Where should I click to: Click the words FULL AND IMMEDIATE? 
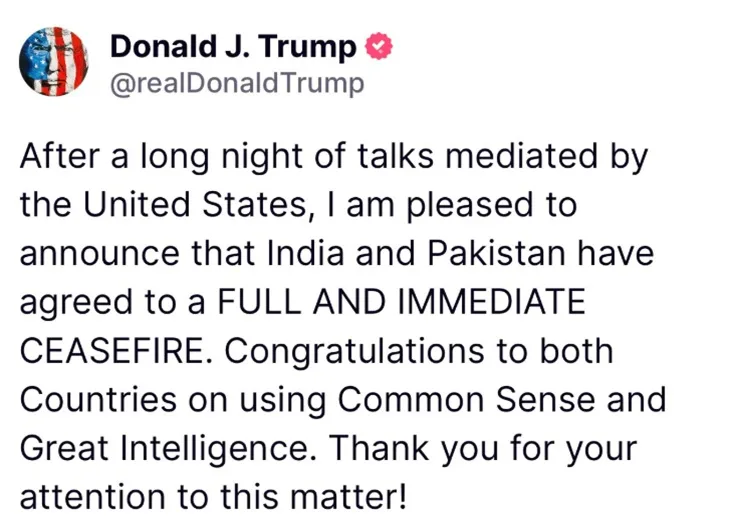pos(401,301)
